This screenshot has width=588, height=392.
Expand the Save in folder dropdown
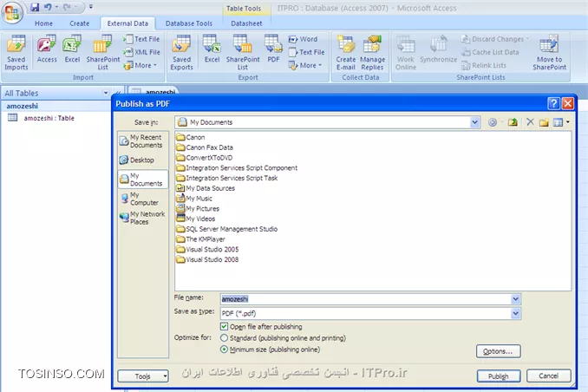coord(474,122)
